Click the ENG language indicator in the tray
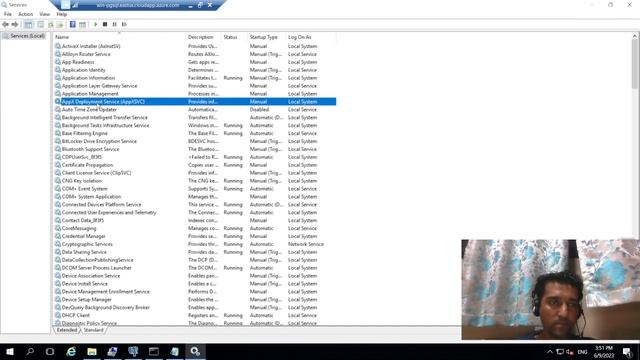 [x=582, y=352]
